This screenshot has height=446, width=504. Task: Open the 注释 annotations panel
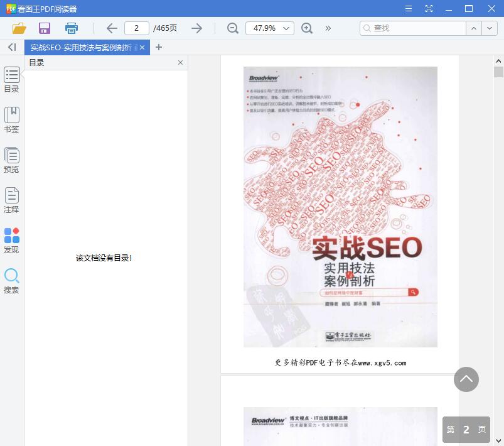click(11, 200)
